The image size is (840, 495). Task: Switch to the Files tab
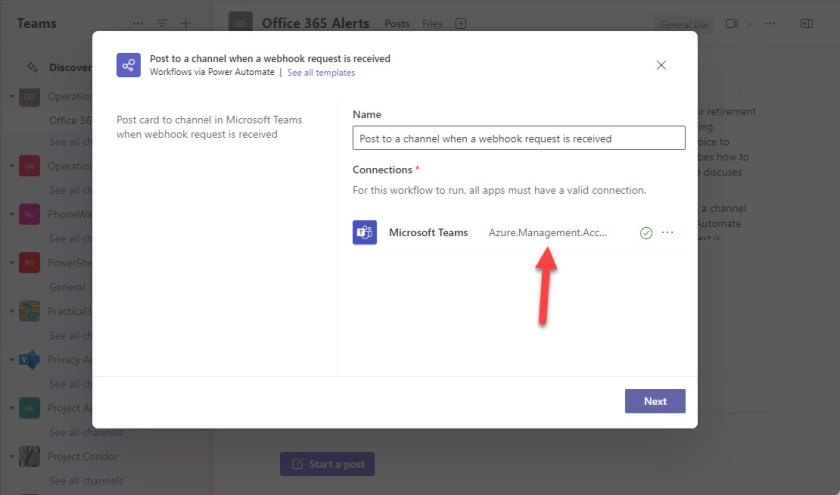tap(432, 24)
